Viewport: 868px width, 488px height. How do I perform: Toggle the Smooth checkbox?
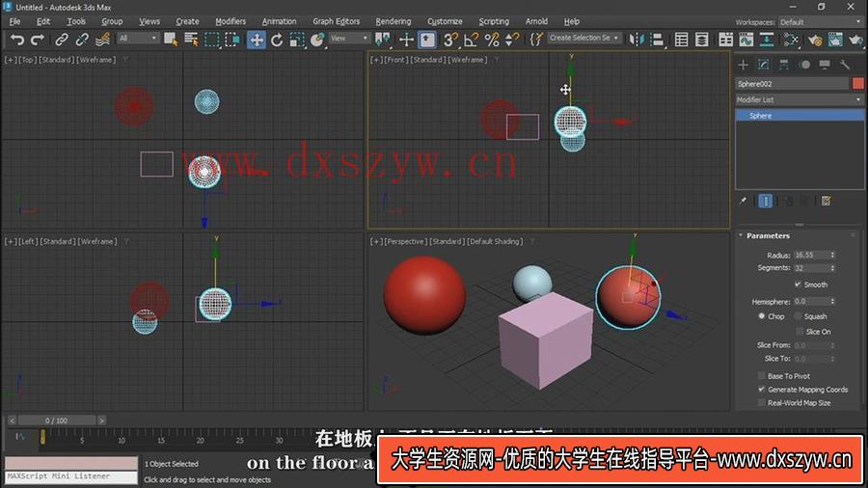click(798, 285)
